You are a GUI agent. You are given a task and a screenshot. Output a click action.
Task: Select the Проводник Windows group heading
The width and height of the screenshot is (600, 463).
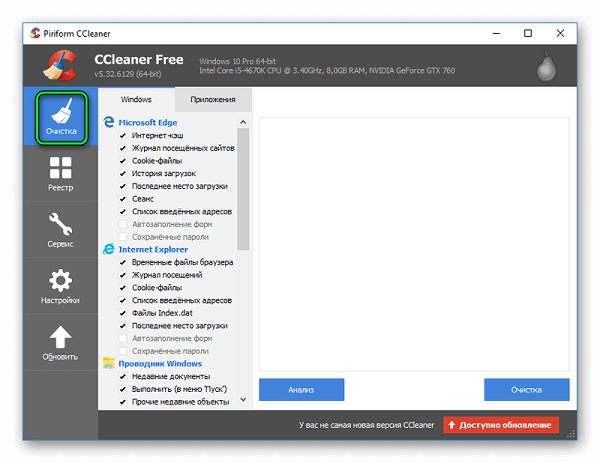click(x=160, y=363)
